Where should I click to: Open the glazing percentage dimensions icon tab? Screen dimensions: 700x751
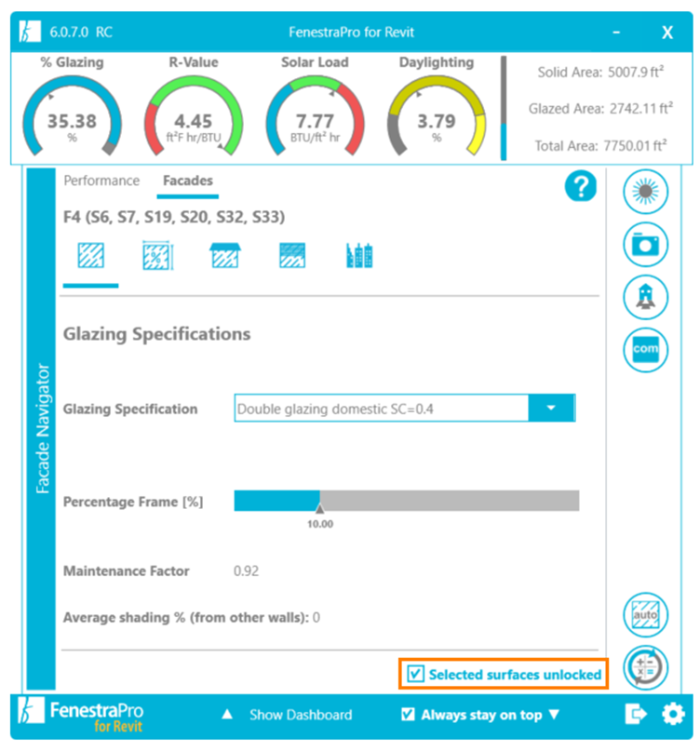point(158,255)
